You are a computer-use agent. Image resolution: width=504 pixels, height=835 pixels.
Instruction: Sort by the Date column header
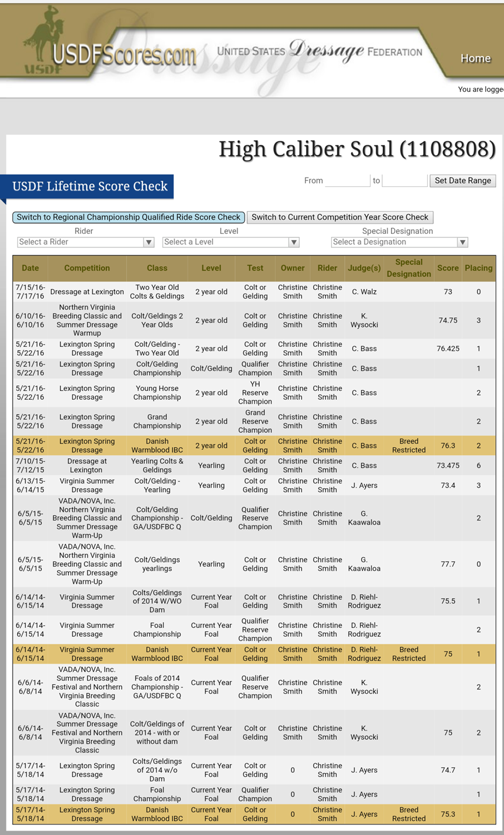coord(31,268)
